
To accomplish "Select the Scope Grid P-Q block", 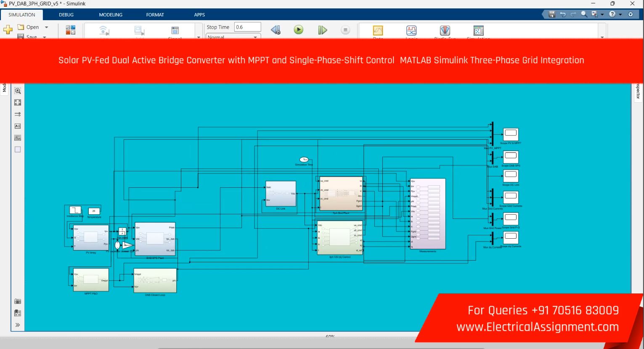I will point(511,218).
